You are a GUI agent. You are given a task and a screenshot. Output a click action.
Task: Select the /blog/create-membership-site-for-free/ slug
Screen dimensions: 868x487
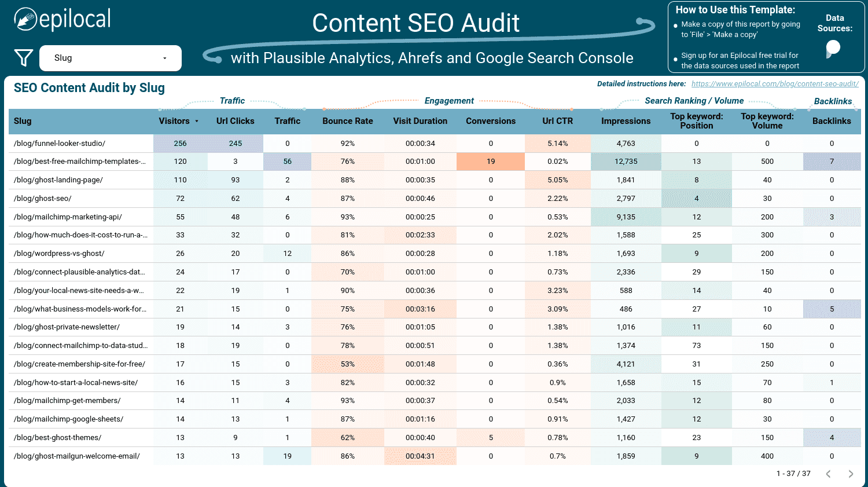point(79,364)
